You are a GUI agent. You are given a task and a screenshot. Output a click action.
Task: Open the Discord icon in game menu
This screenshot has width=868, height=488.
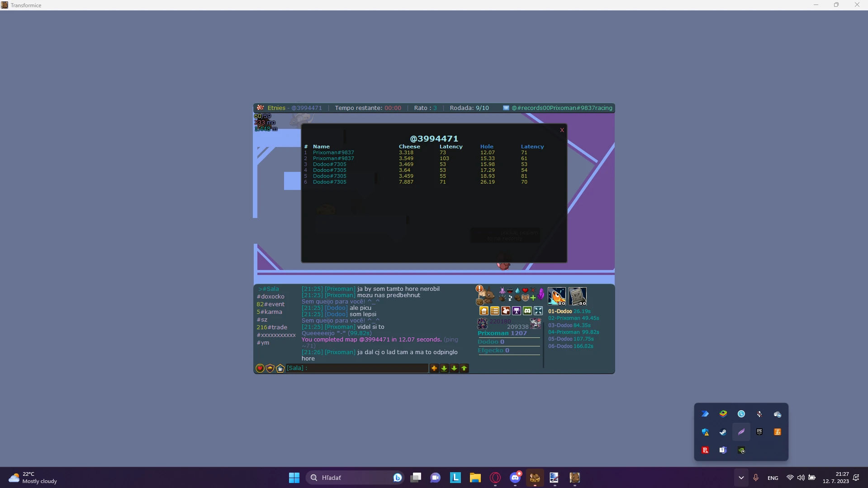click(527, 311)
